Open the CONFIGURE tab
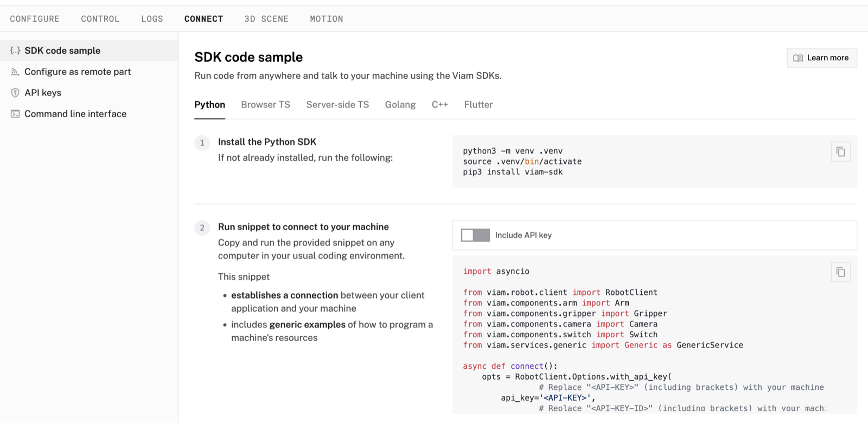868x423 pixels. (35, 19)
